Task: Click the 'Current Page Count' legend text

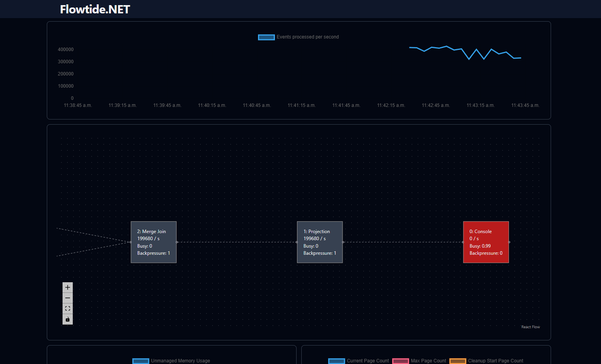Action: (x=368, y=361)
